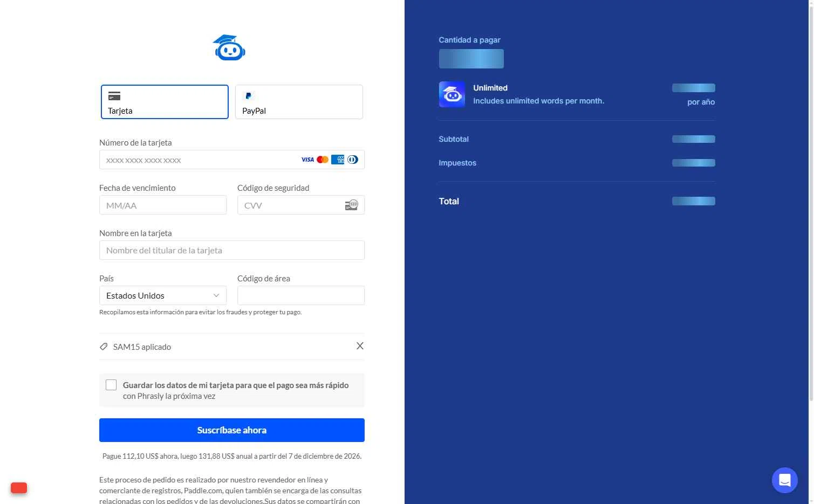Click 'Includes unlimited words per month.' text
The height and width of the screenshot is (504, 814).
pos(539,101)
